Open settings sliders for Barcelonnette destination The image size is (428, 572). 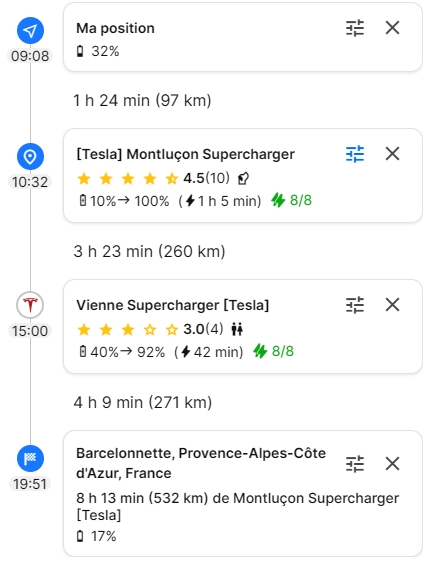tap(355, 464)
